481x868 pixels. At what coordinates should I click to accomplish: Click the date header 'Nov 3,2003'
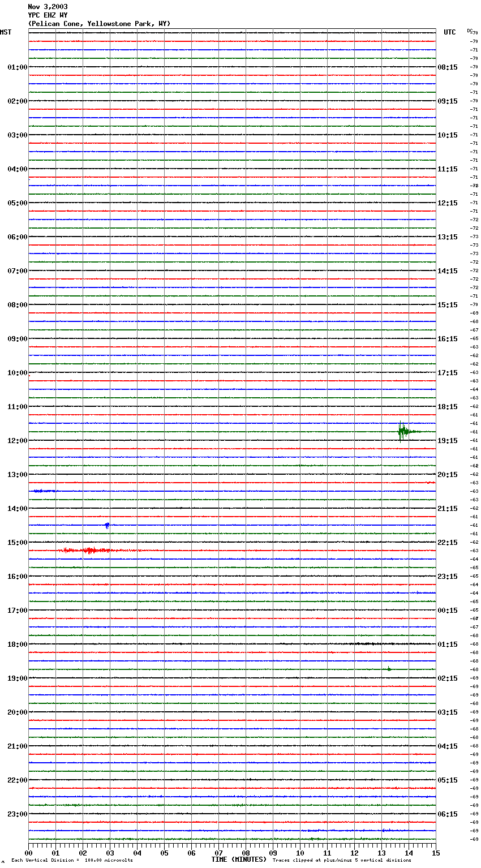coord(48,7)
